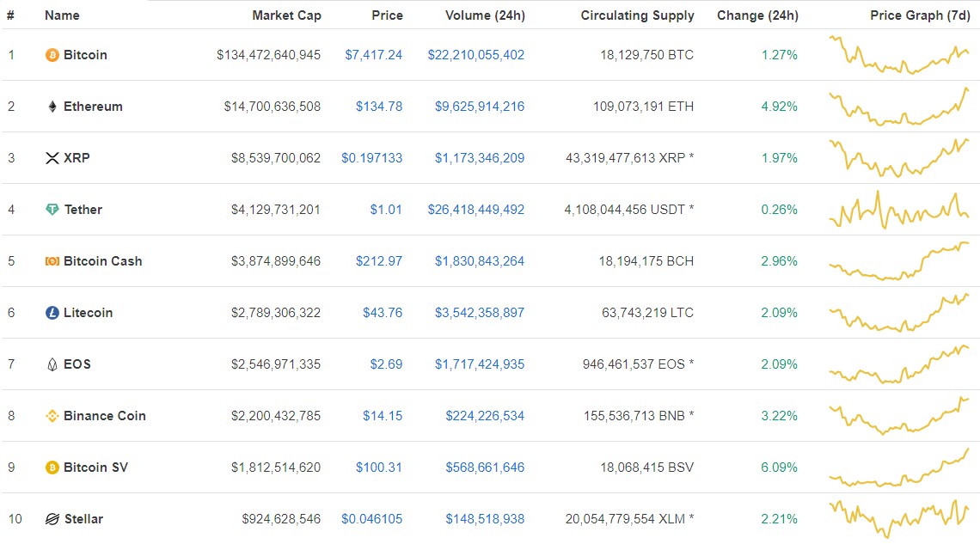
Task: Click Binance Coin volume $224,226,534
Action: (485, 416)
